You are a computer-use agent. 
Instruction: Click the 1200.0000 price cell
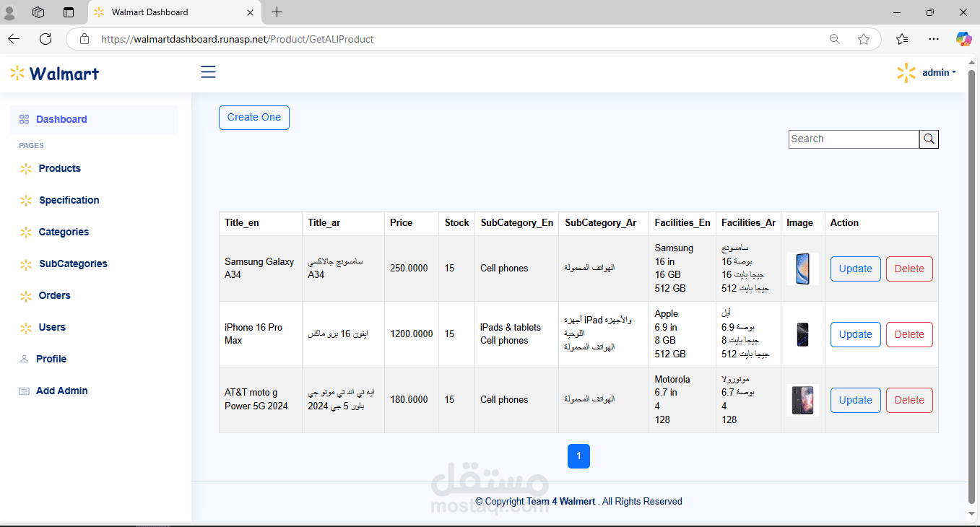point(412,334)
